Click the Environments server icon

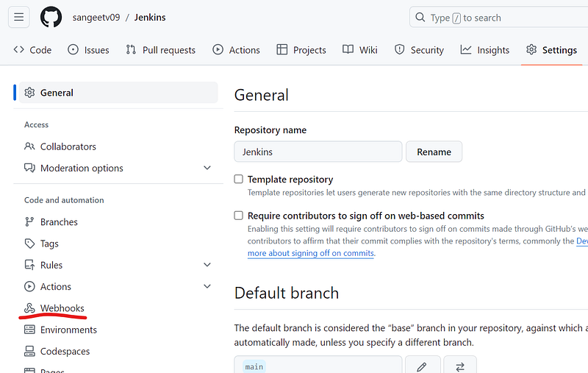point(29,330)
